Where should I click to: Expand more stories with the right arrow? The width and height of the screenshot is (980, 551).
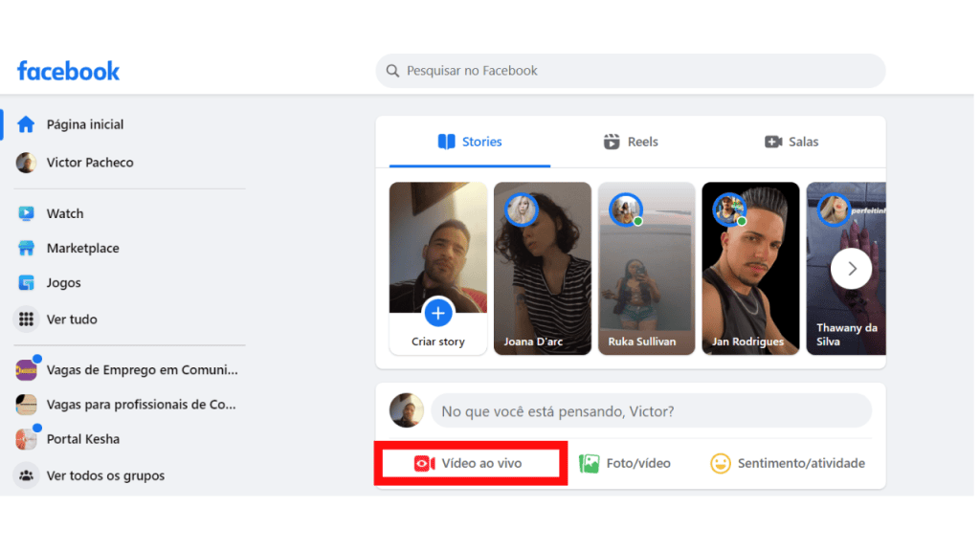coord(851,268)
